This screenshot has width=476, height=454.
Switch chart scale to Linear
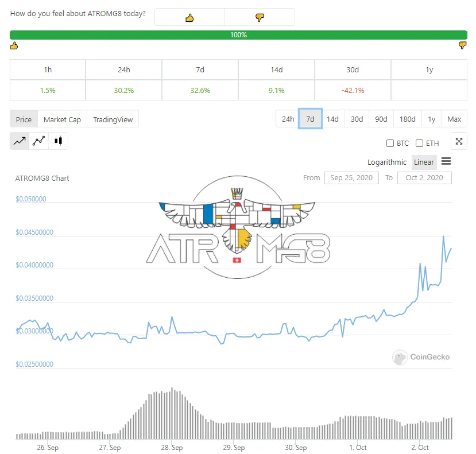tap(424, 162)
